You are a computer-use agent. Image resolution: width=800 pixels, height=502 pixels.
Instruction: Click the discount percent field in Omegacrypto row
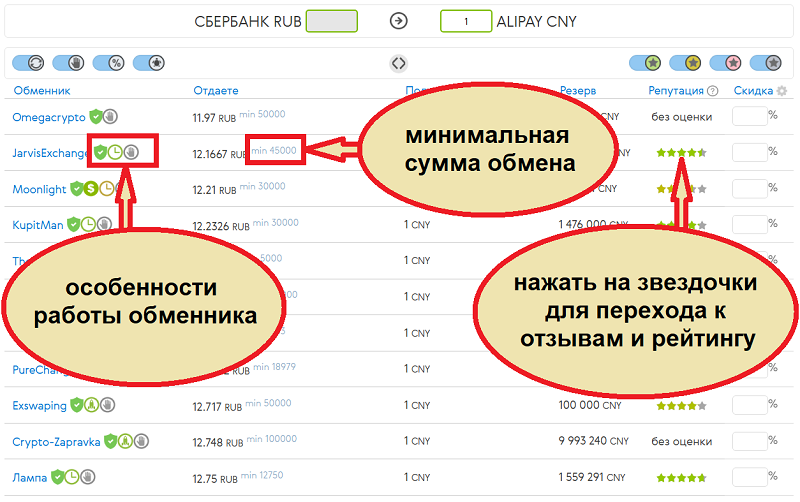(x=750, y=116)
